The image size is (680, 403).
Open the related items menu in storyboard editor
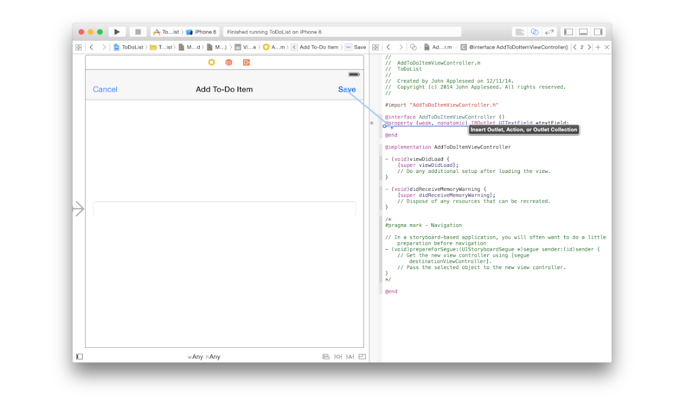tap(78, 47)
